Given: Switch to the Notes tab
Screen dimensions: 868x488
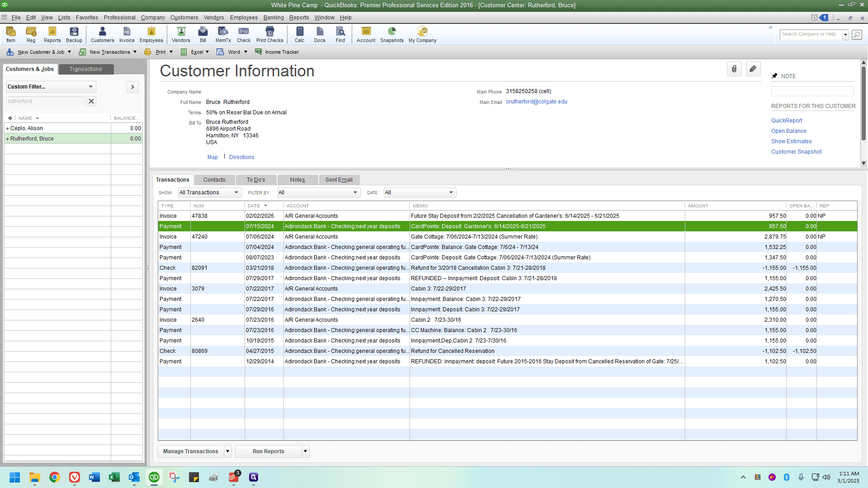Looking at the screenshot, I should pyautogui.click(x=297, y=180).
